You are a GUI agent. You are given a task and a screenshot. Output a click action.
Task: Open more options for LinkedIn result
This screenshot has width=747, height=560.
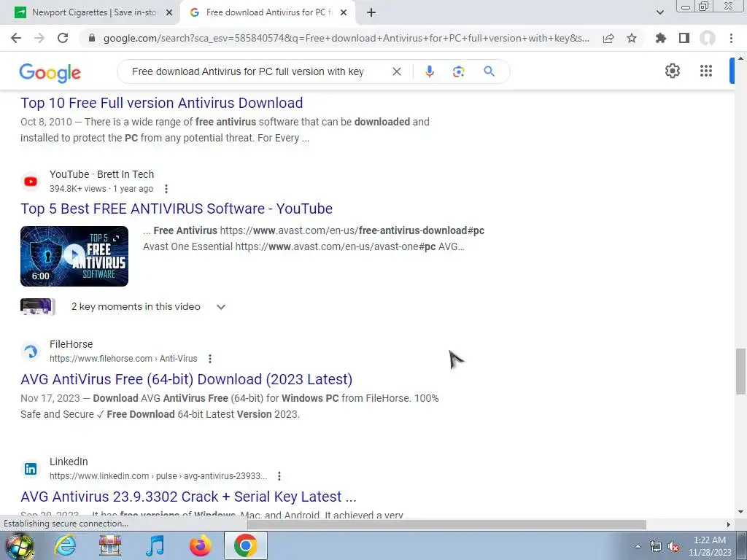click(x=279, y=475)
